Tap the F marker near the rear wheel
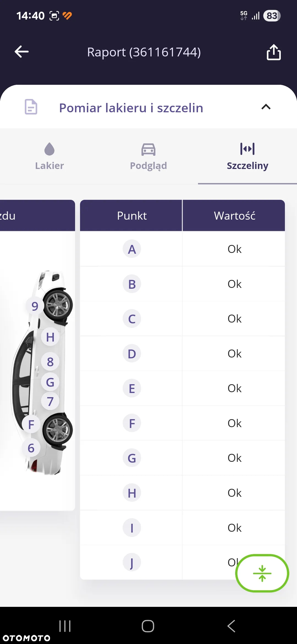 [x=31, y=424]
